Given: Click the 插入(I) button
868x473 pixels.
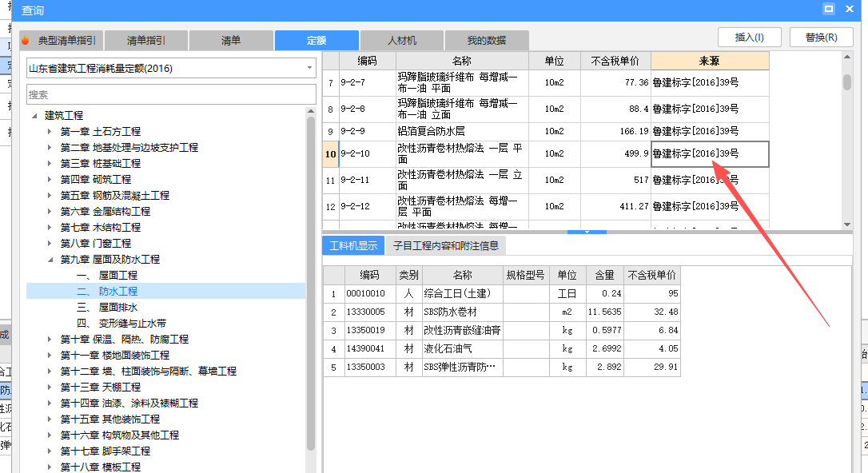Looking at the screenshot, I should 749,37.
